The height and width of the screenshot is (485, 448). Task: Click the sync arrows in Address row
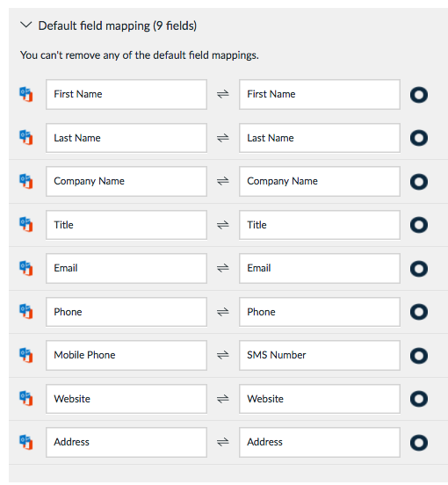click(x=222, y=442)
